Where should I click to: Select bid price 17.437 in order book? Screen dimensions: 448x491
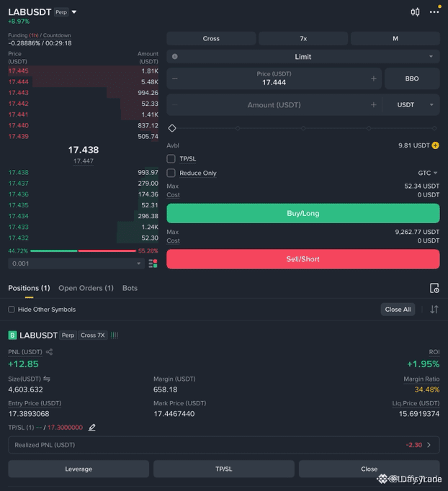click(x=19, y=184)
